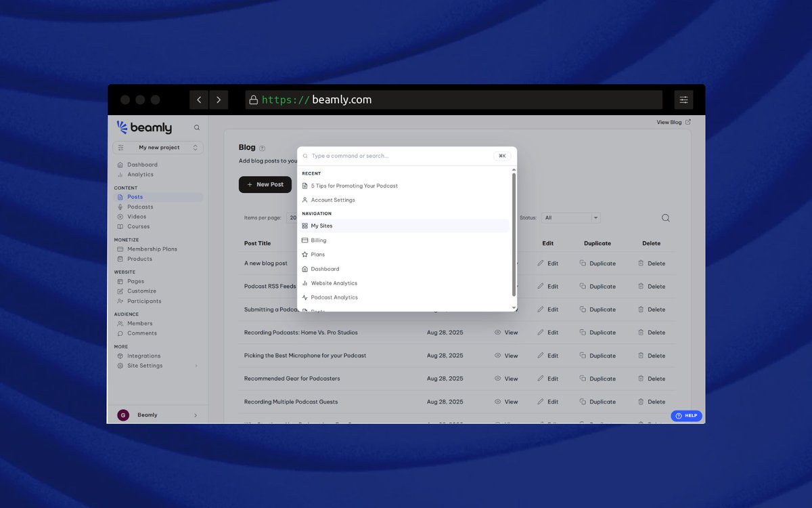Open My Sites from the command palette
Image resolution: width=812 pixels, height=508 pixels.
coord(403,226)
